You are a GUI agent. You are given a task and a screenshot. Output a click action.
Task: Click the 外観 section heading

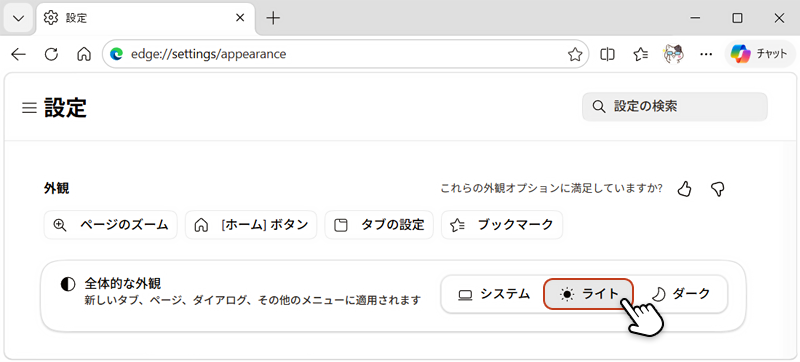pos(57,189)
